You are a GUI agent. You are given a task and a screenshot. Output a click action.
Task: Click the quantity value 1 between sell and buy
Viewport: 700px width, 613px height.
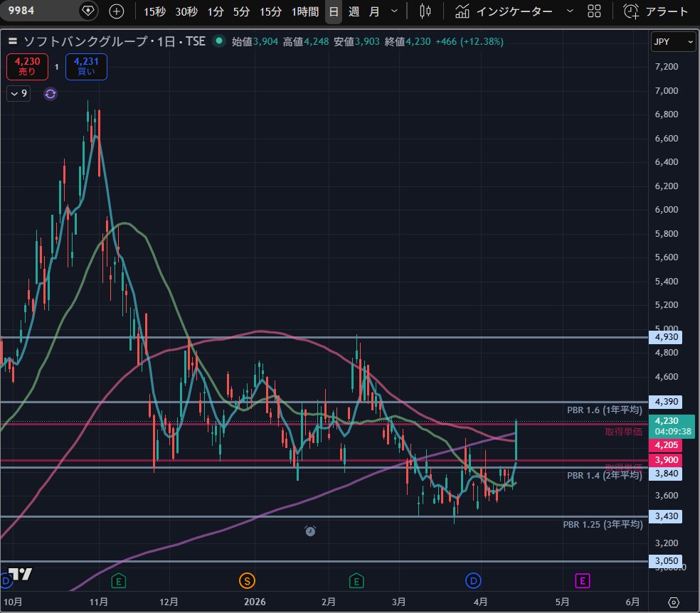[57, 67]
